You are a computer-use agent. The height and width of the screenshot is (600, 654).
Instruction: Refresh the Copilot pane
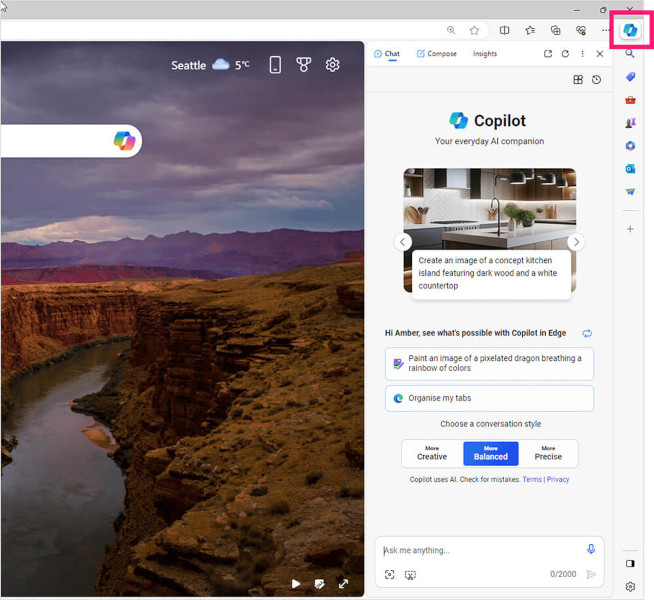click(565, 54)
